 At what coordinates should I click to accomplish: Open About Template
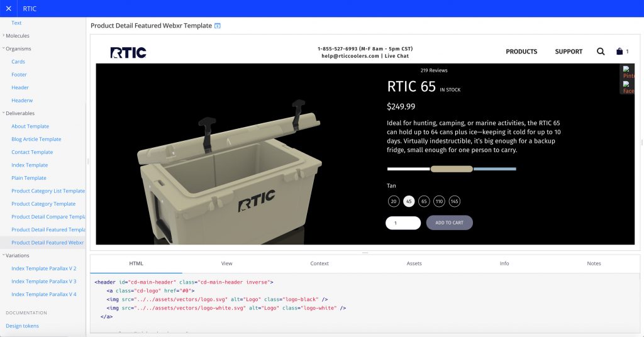click(x=30, y=126)
